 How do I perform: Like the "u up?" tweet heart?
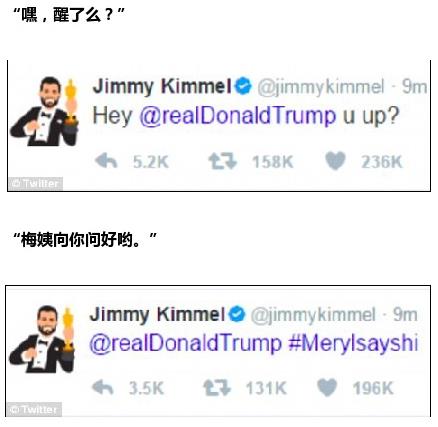[335, 161]
